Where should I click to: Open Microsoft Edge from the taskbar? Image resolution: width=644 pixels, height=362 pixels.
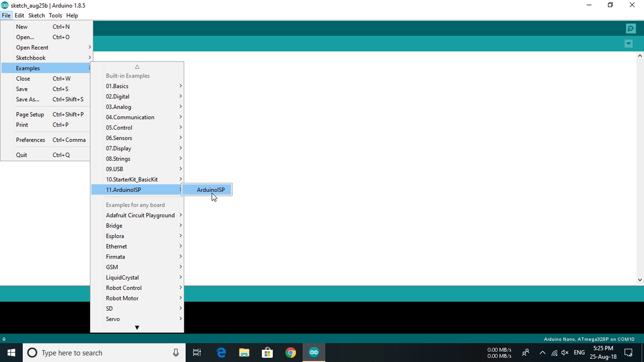pos(221,352)
